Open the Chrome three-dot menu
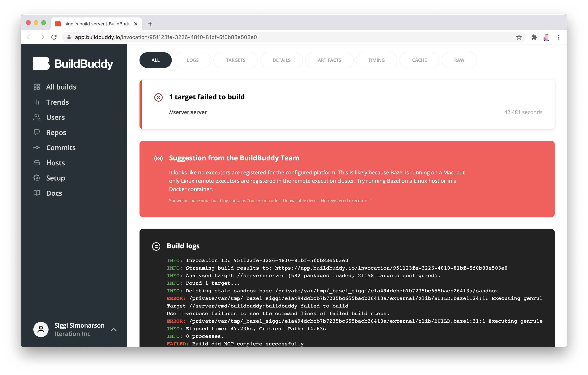 click(x=558, y=37)
